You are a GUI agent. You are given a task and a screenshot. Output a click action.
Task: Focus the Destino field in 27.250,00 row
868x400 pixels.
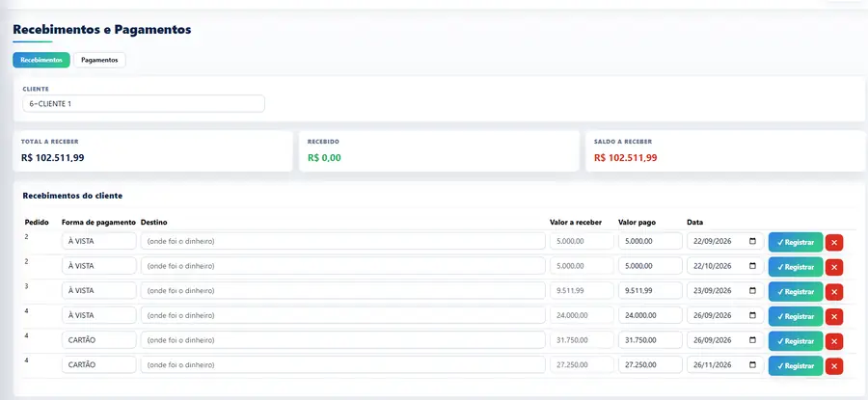click(342, 364)
